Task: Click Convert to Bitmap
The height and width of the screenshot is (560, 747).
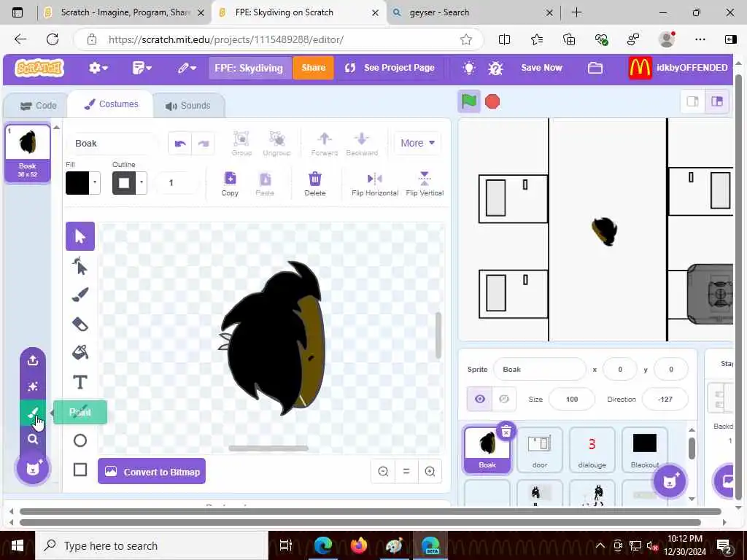Action: 152,472
